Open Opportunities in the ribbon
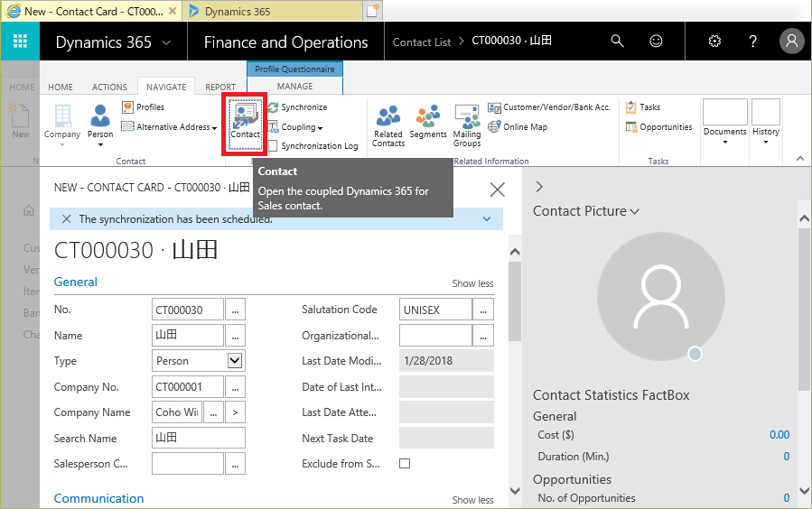This screenshot has height=509, width=812. [658, 126]
